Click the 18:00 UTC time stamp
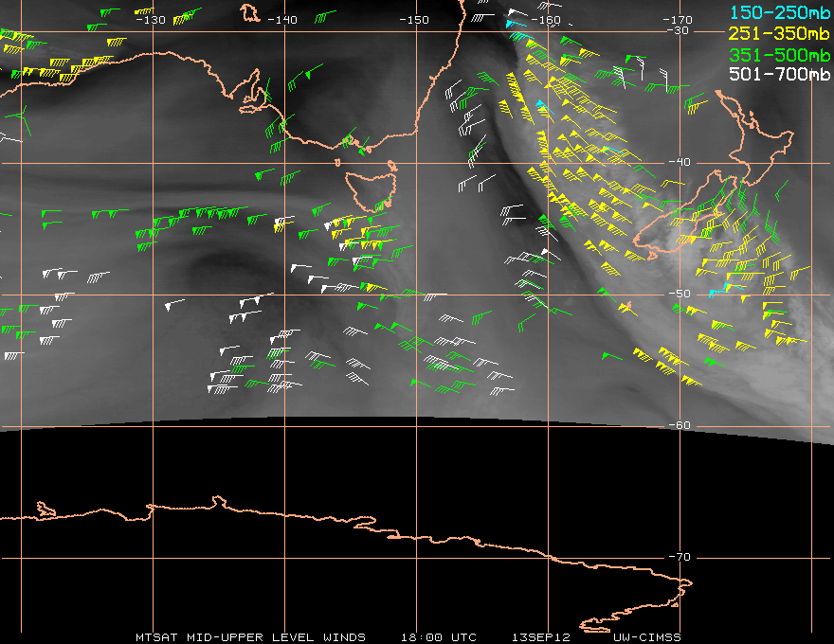This screenshot has width=834, height=644. [439, 637]
